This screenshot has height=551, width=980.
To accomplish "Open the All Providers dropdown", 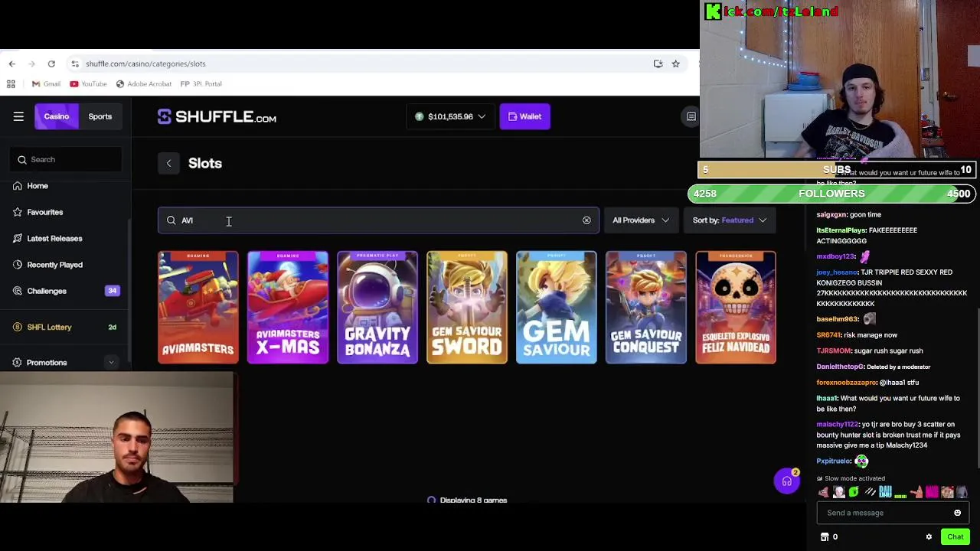I will (x=641, y=220).
